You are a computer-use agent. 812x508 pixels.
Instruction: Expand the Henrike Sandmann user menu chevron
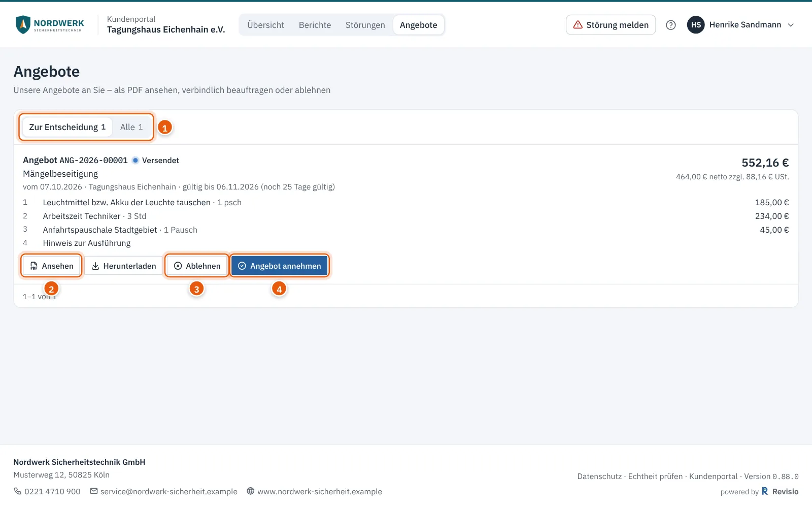[791, 25]
